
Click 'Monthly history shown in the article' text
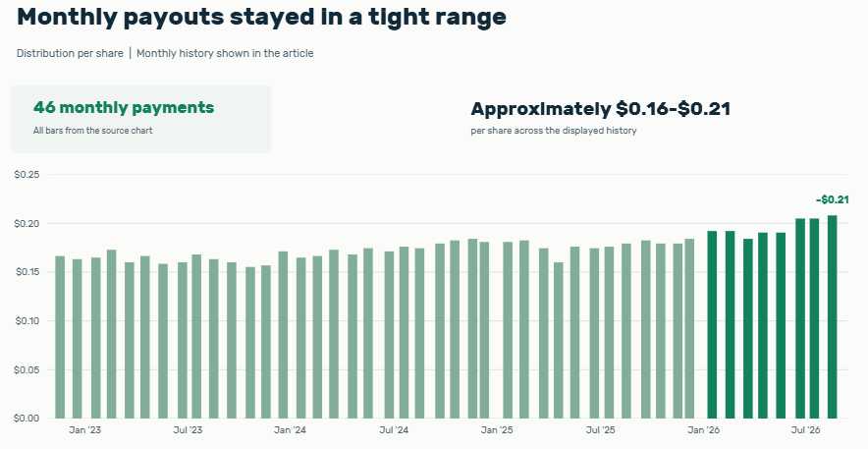[225, 53]
